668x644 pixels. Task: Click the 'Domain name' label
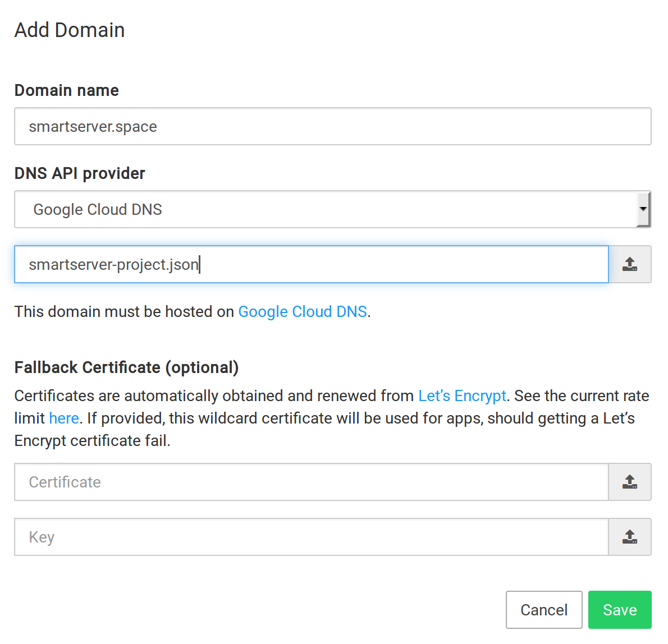tap(67, 90)
